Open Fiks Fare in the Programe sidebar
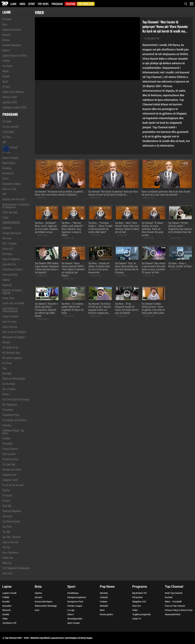195x644 pixels. coord(7,238)
